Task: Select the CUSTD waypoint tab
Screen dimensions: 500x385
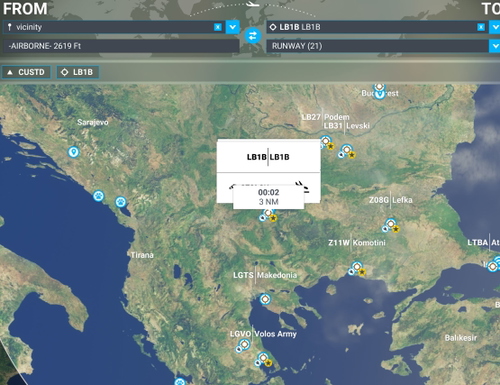Action: (26, 72)
